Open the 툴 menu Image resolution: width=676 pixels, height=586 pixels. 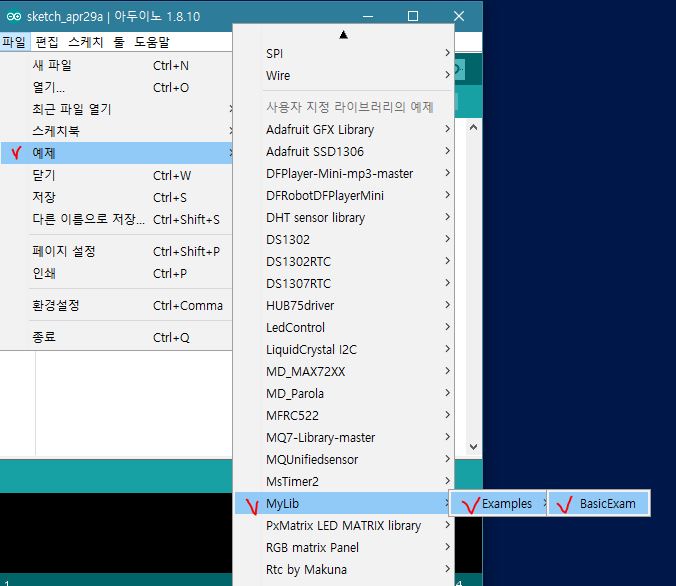pyautogui.click(x=119, y=42)
